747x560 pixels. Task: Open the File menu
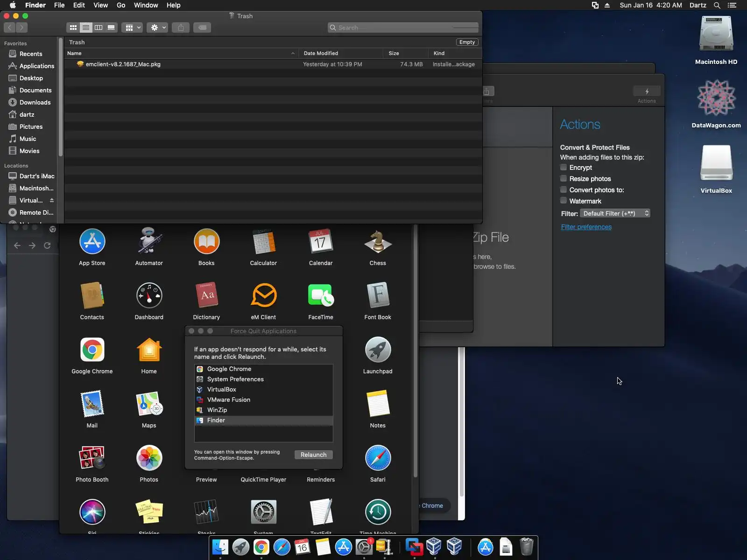(x=59, y=5)
